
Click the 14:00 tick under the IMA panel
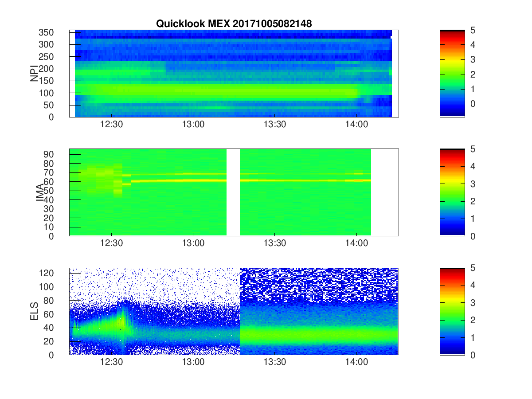pyautogui.click(x=356, y=244)
